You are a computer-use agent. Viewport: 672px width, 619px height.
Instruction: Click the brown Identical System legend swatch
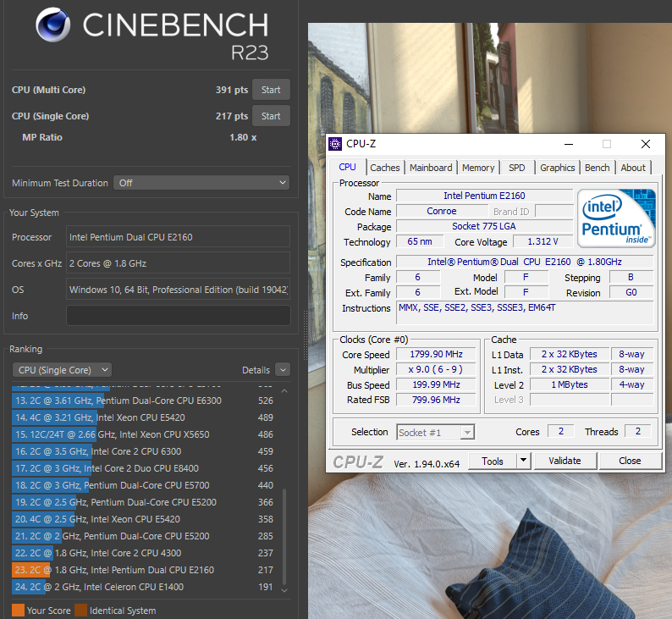point(80,610)
